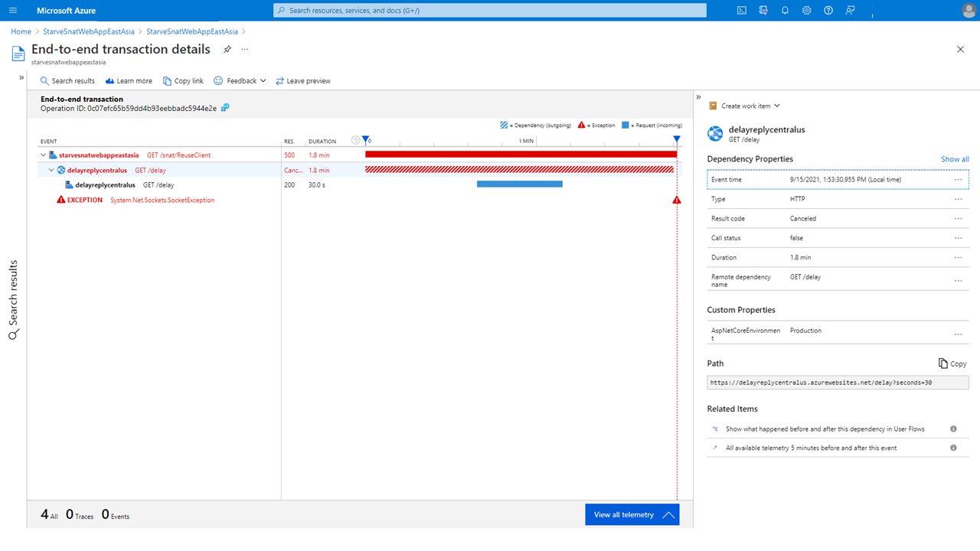Open the help question mark menu
980x551 pixels.
(x=828, y=11)
